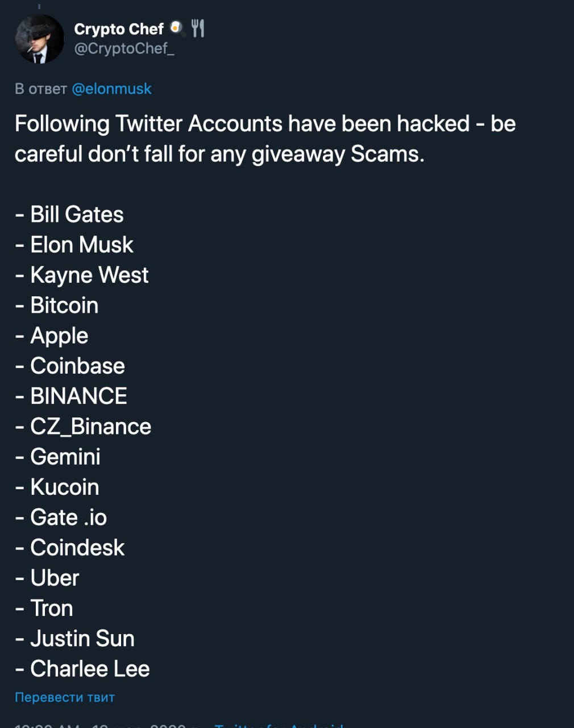This screenshot has width=574, height=728.
Task: Click the "Charlee Lee" list line
Action: tap(82, 669)
